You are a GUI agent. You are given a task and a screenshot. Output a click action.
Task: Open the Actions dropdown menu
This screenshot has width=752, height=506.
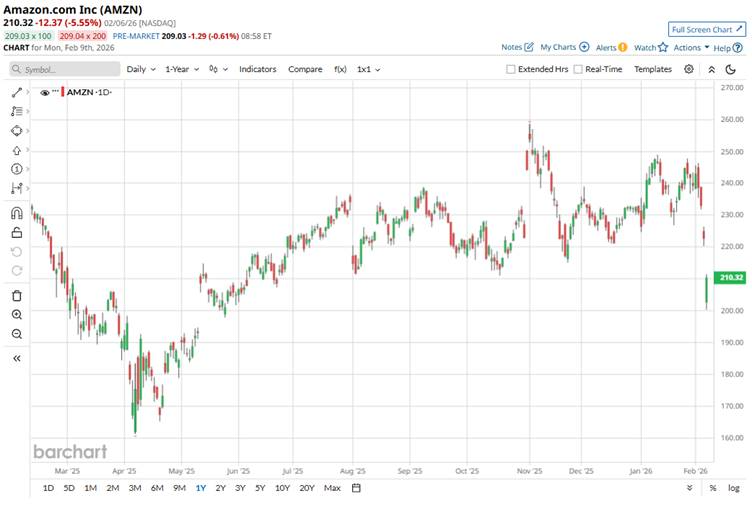click(x=691, y=47)
